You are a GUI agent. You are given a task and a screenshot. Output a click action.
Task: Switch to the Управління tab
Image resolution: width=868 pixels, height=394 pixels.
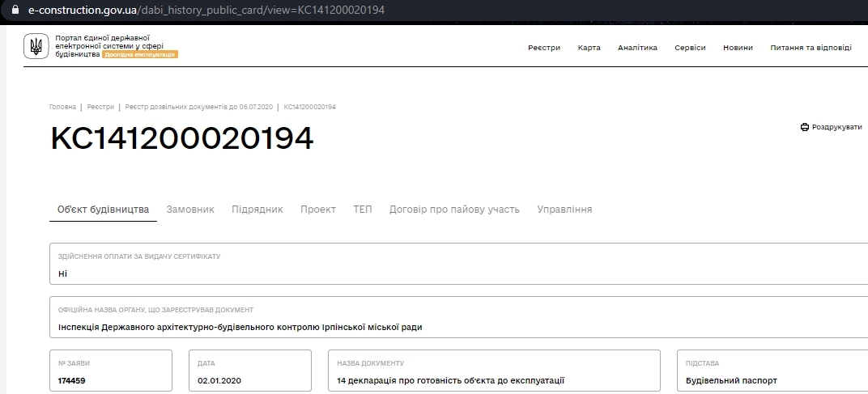click(564, 210)
